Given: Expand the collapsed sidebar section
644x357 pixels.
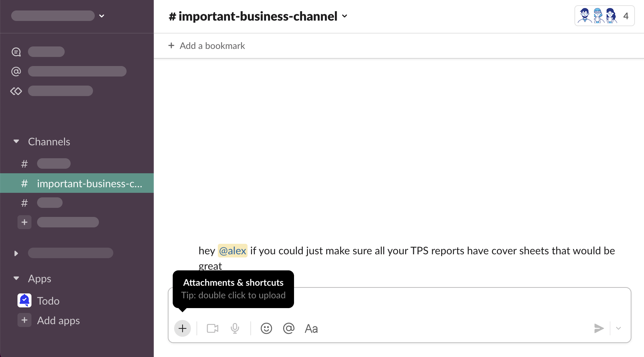Looking at the screenshot, I should pyautogui.click(x=16, y=253).
